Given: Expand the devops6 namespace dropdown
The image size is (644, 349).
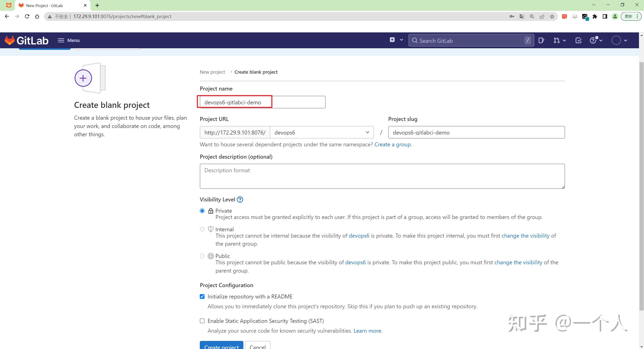Looking at the screenshot, I should pyautogui.click(x=322, y=133).
